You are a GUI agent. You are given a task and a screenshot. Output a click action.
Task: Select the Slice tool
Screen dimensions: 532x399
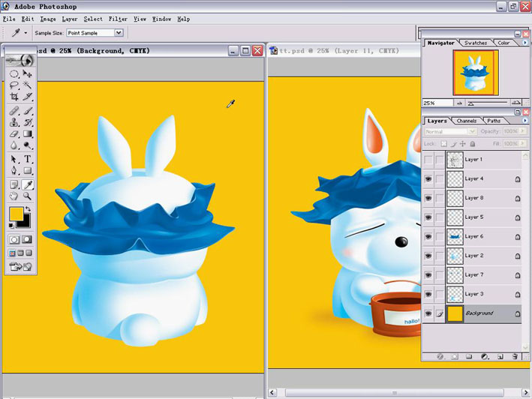coord(27,97)
